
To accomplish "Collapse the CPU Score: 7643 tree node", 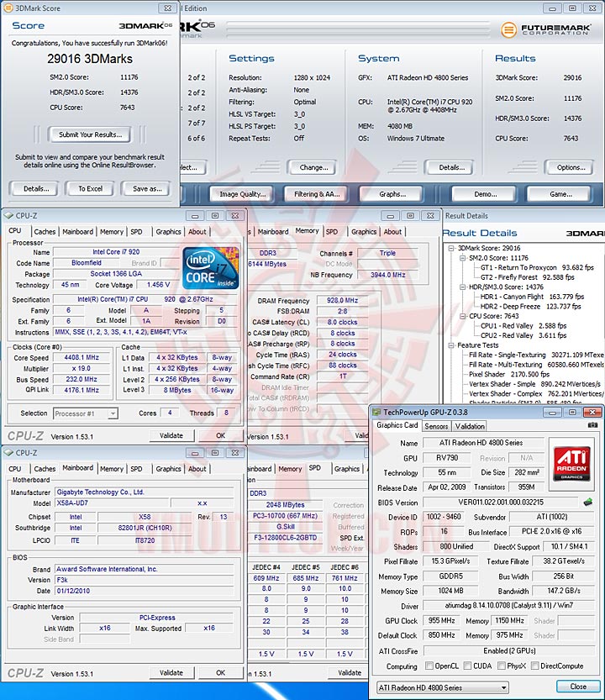I will [x=462, y=316].
